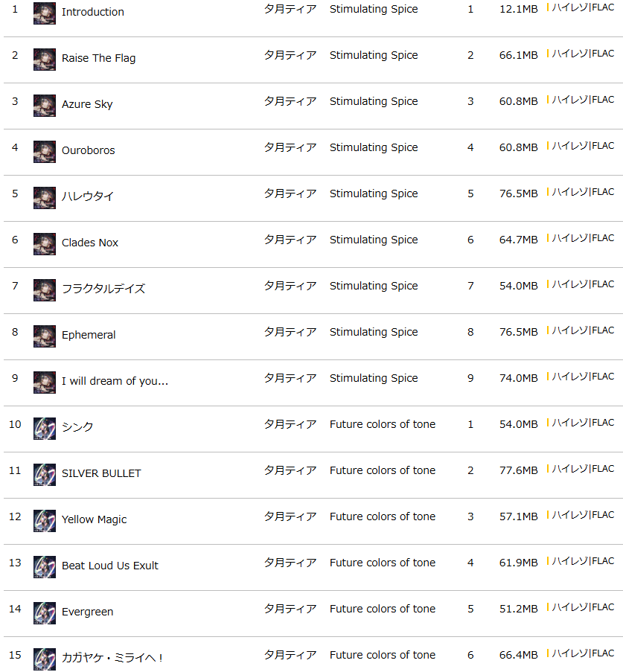Click the Ouroboros track title
Image resolution: width=623 pixels, height=672 pixels.
point(89,150)
